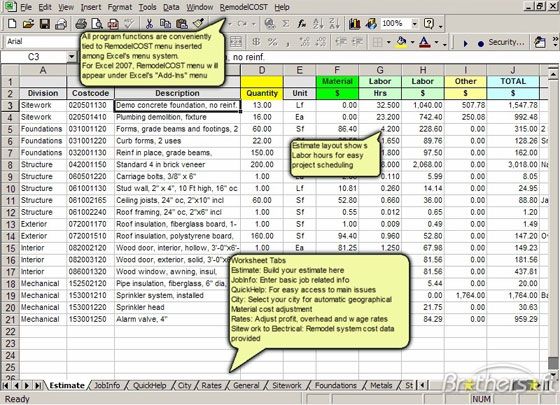Image resolution: width=560 pixels, height=405 pixels.
Task: Go to first sheet tab arrow
Action: [6, 385]
